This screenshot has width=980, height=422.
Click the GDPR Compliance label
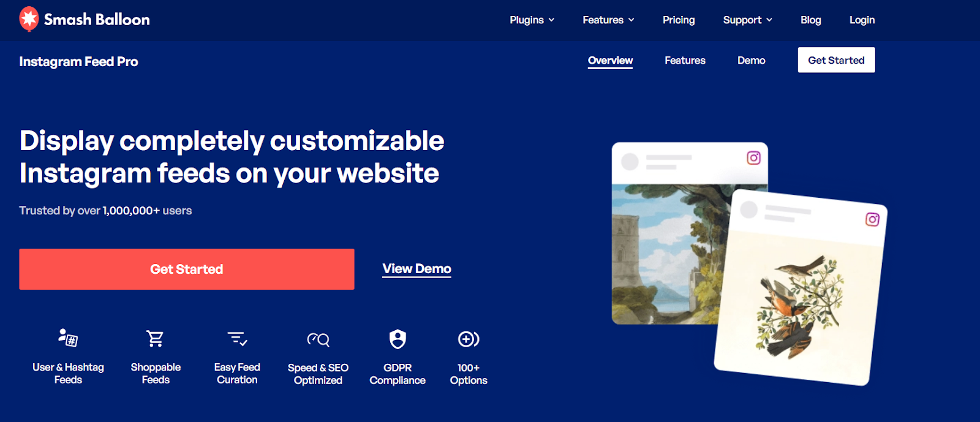tap(398, 374)
